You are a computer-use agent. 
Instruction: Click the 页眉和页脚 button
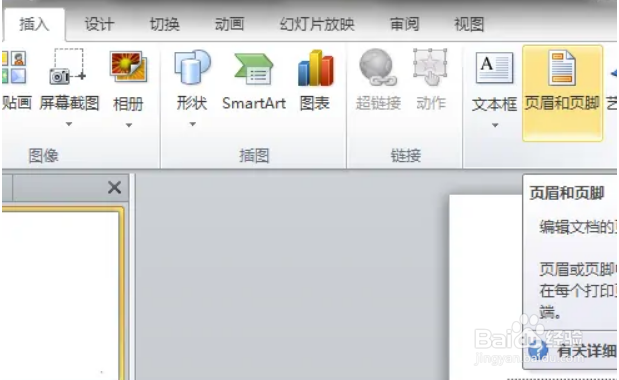tap(562, 93)
